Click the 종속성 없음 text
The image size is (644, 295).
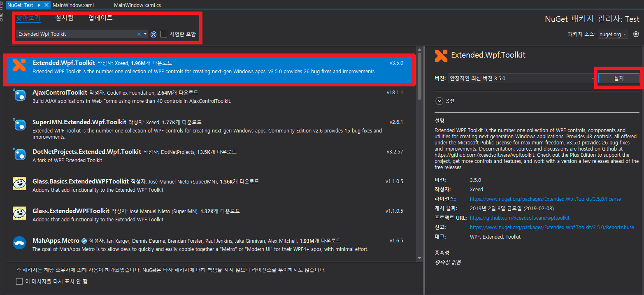point(448,262)
